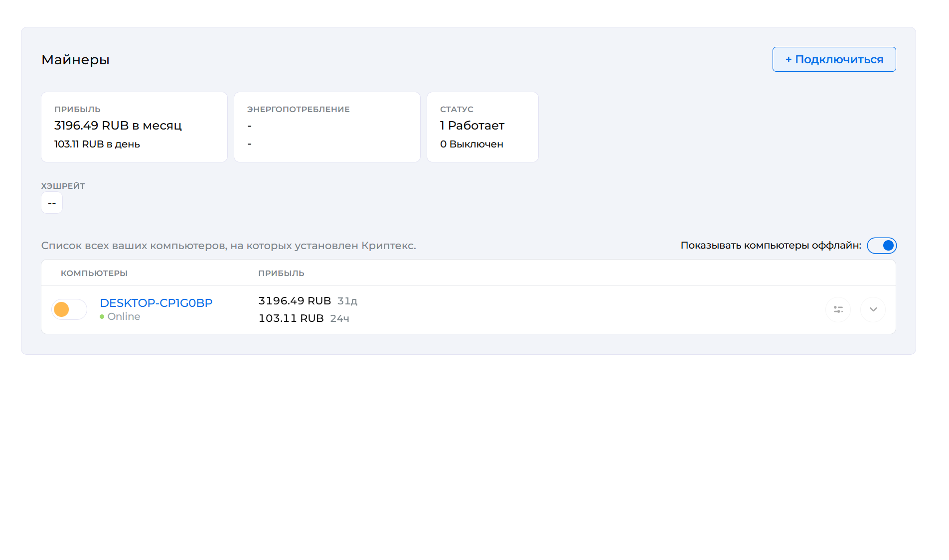Click the Показывать компьютеры оффлайн label

click(771, 245)
